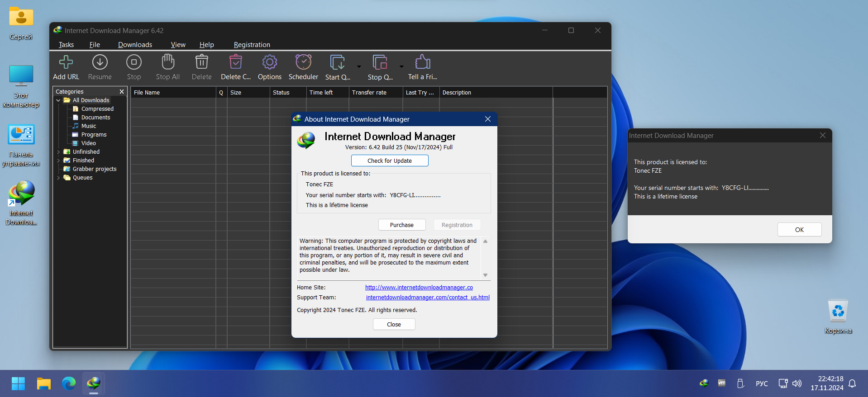868x397 pixels.
Task: Select the Internet Download Manager desktop shortcut
Action: tap(21, 203)
